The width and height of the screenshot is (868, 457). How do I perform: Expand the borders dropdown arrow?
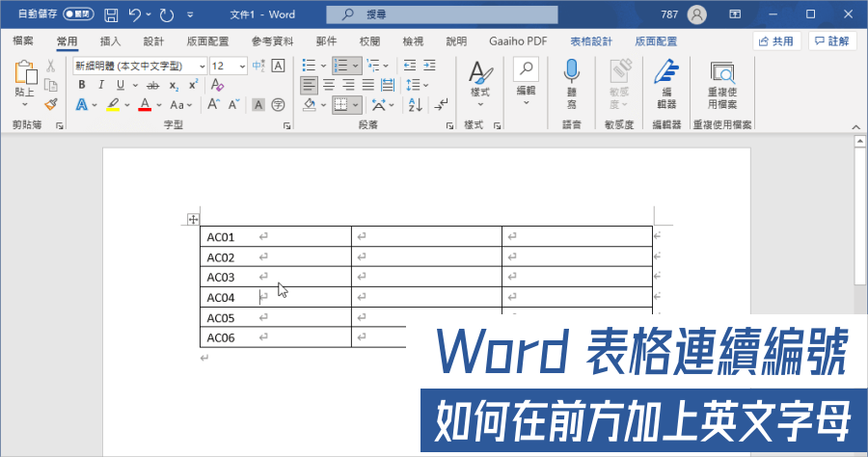click(356, 104)
